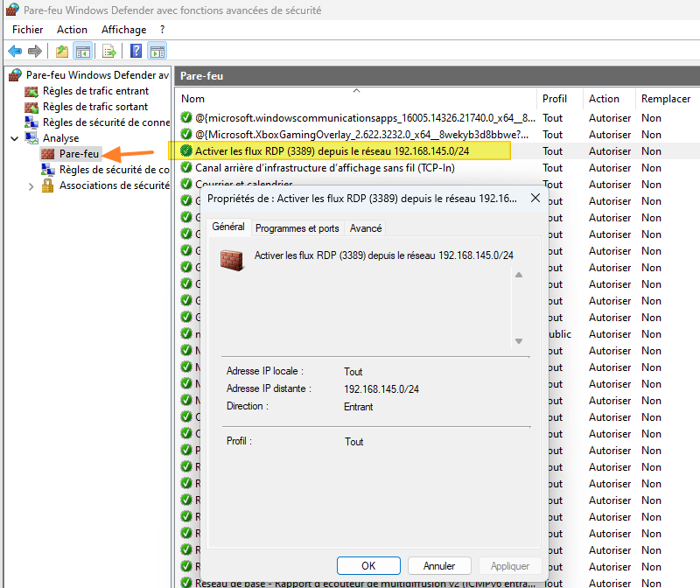Click the folder icon with green arrow in toolbar

(x=61, y=51)
